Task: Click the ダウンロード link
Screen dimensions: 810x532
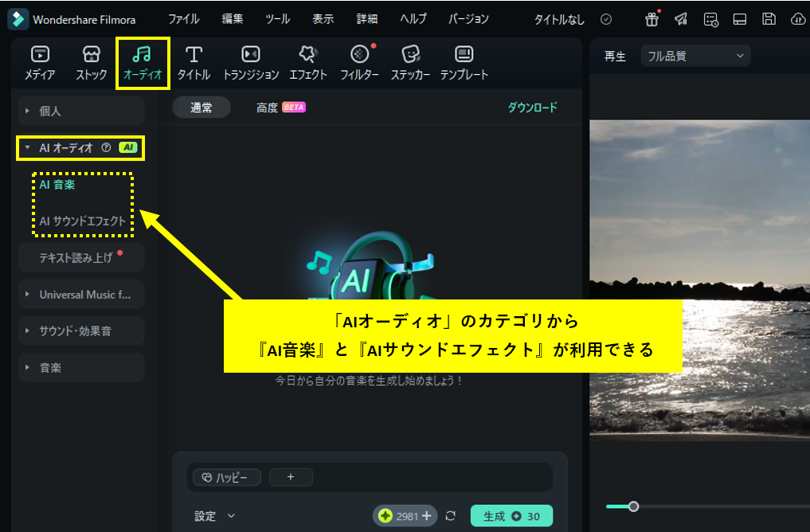Action: click(531, 107)
